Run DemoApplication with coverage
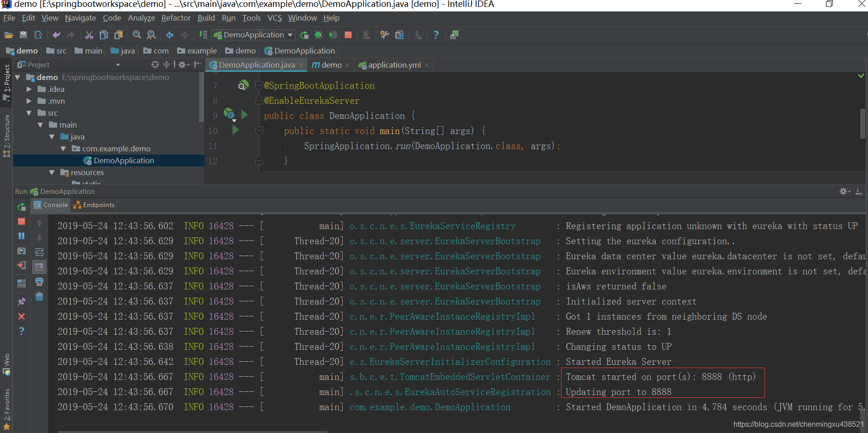 point(334,35)
